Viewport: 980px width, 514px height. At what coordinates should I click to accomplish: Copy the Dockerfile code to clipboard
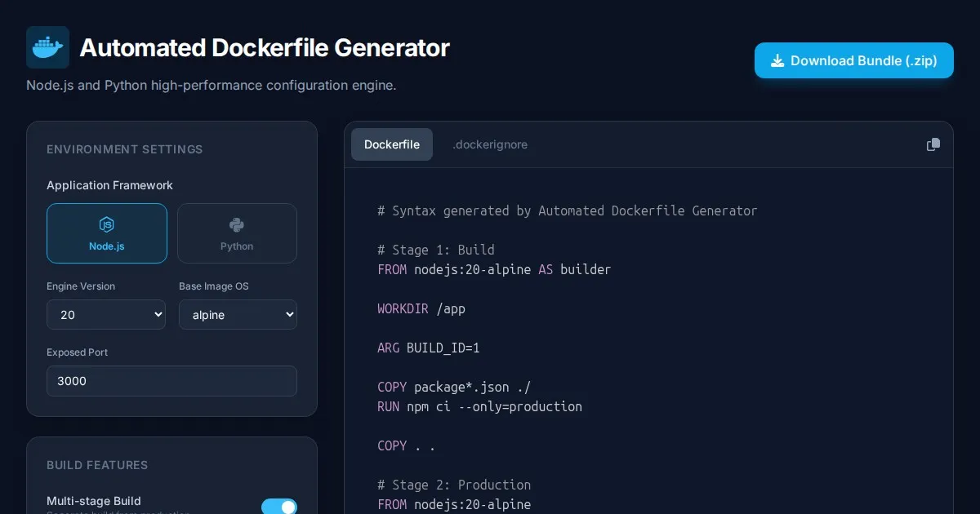point(933,144)
